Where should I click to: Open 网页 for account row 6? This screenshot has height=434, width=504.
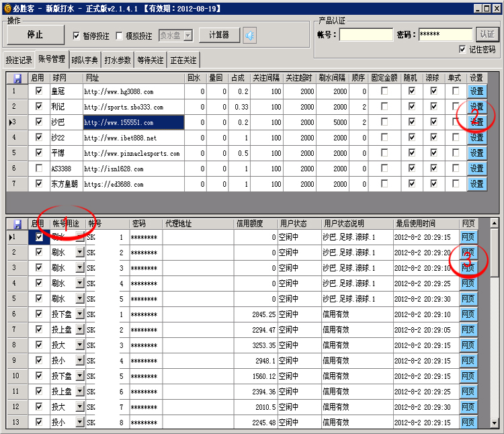468,314
